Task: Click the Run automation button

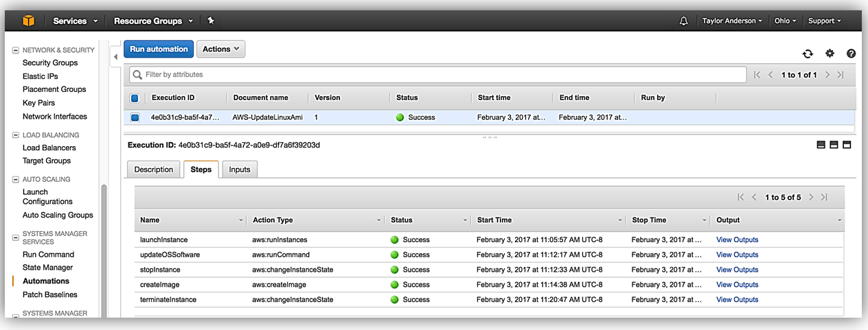Action: pyautogui.click(x=159, y=49)
